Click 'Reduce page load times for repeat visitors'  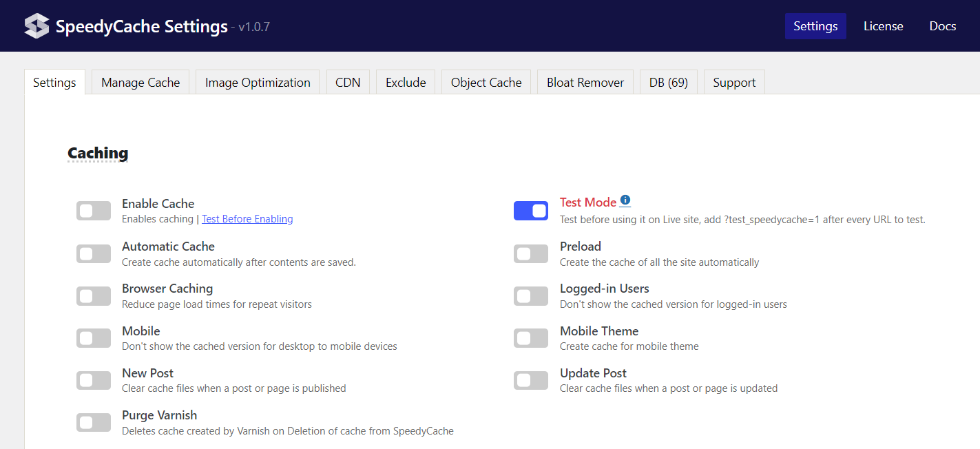pos(217,304)
